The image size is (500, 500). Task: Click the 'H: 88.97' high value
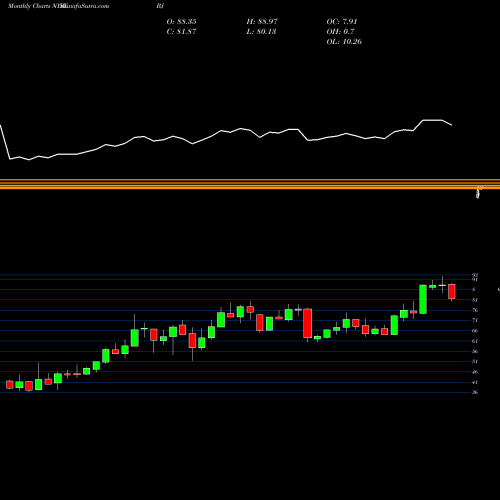[x=262, y=22]
